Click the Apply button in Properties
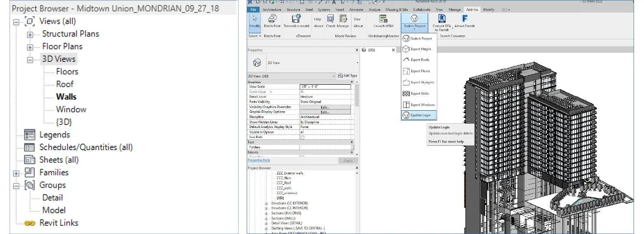The height and width of the screenshot is (234, 644). [348, 160]
